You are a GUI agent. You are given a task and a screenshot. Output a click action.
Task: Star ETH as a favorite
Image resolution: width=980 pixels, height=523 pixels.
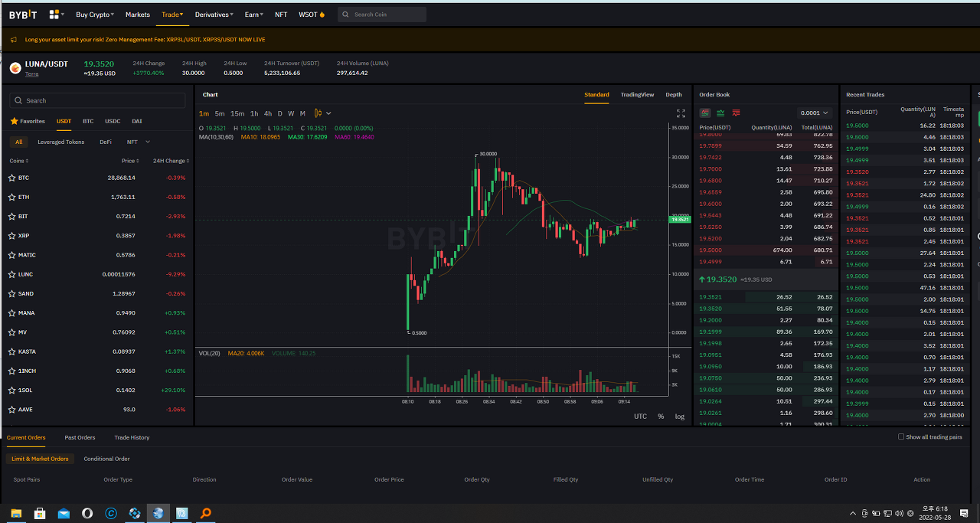point(11,197)
